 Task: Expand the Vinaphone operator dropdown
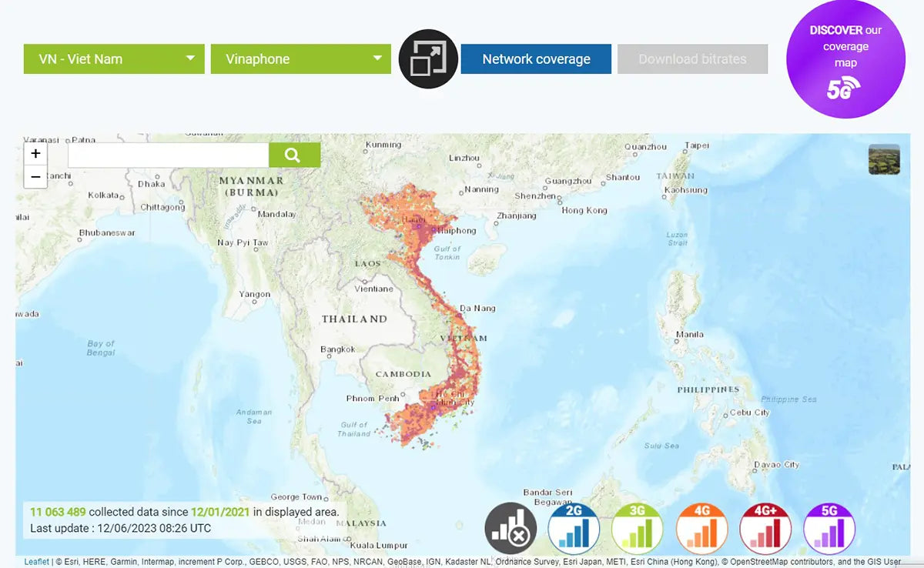[x=300, y=59]
